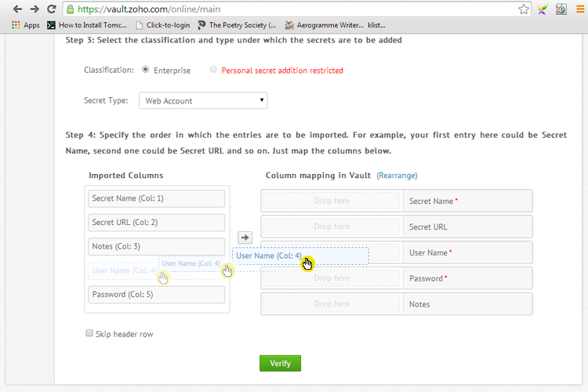
Task: Click the Secret Name vault field label
Action: click(431, 201)
